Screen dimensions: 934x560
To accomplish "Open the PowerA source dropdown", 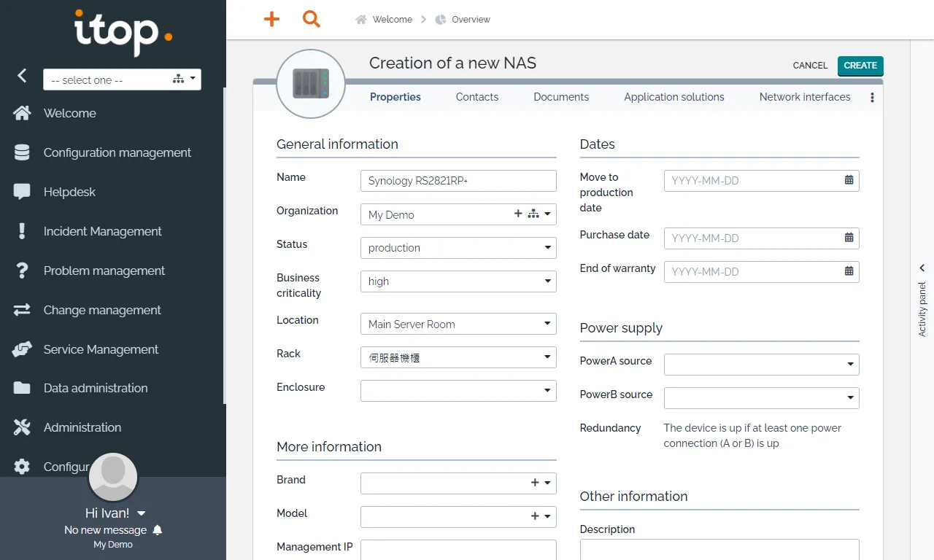I will [x=761, y=365].
